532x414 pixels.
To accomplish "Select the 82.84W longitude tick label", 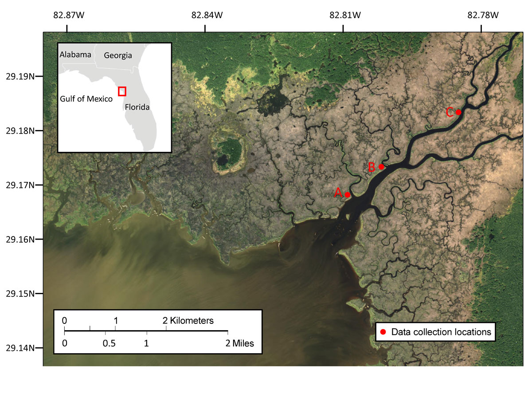I will click(x=206, y=15).
